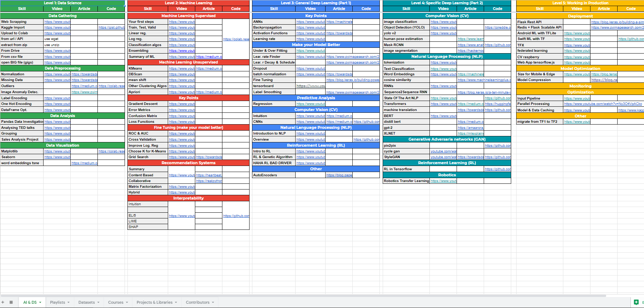Open the pyimagesearch link for Image Anomaly Detec.
The height and width of the screenshot is (308, 644).
[84, 92]
